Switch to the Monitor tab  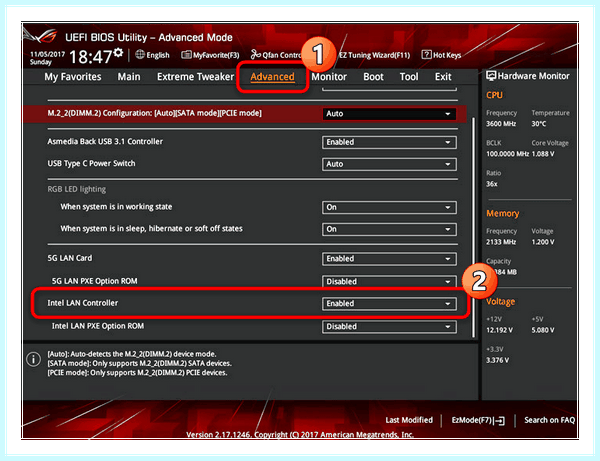click(329, 77)
